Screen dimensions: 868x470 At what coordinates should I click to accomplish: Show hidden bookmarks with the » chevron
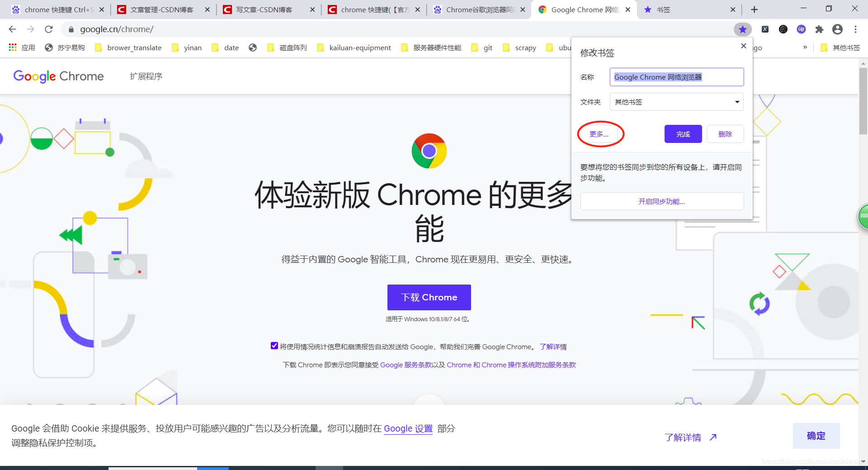point(805,47)
